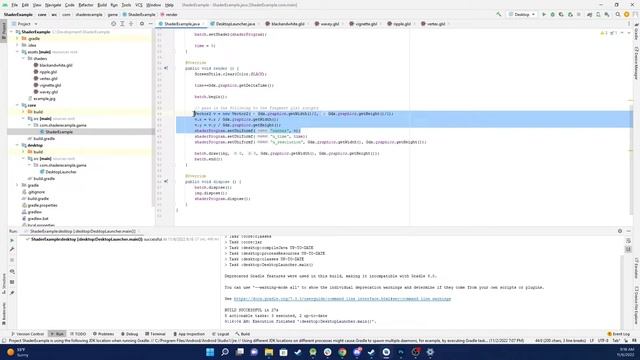
Task: Open the Settings gear icon on taskbar
Action: pos(430,352)
